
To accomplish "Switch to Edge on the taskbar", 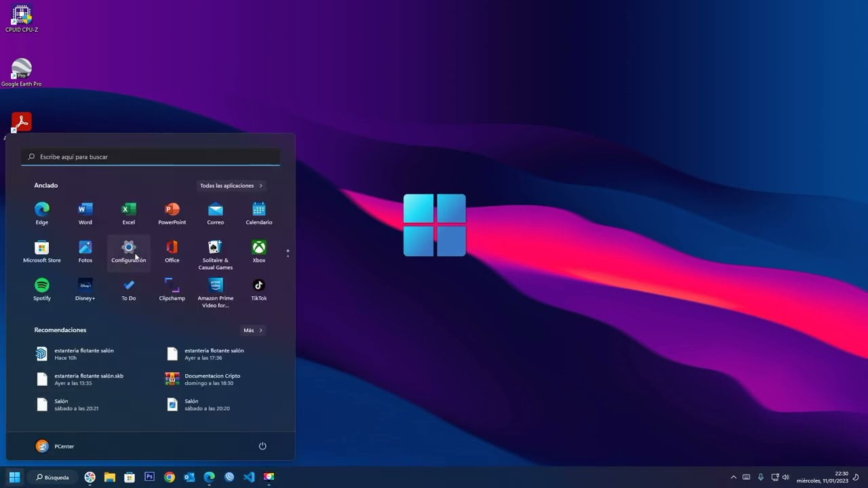I will (210, 477).
